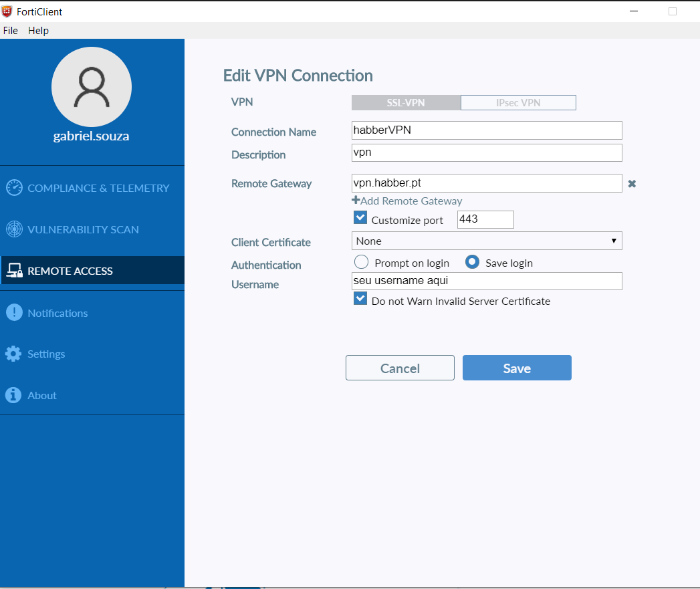Open the File menu
700x589 pixels.
click(10, 30)
